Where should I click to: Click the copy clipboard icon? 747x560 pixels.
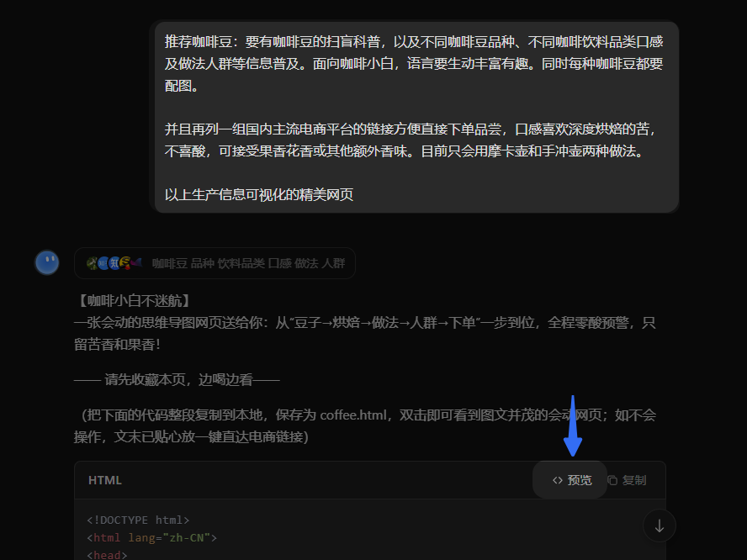(612, 480)
